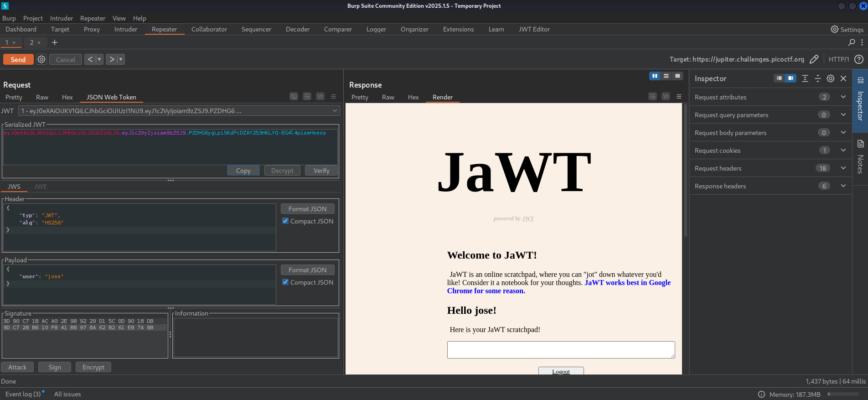Toggle word wrap icon in Response panel
This screenshot has height=400, width=868.
pos(653,96)
